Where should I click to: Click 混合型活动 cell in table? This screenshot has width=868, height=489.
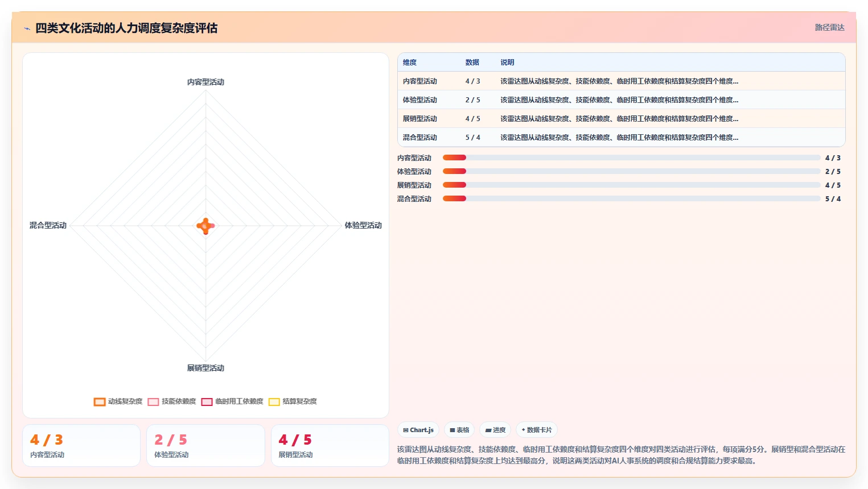click(420, 138)
